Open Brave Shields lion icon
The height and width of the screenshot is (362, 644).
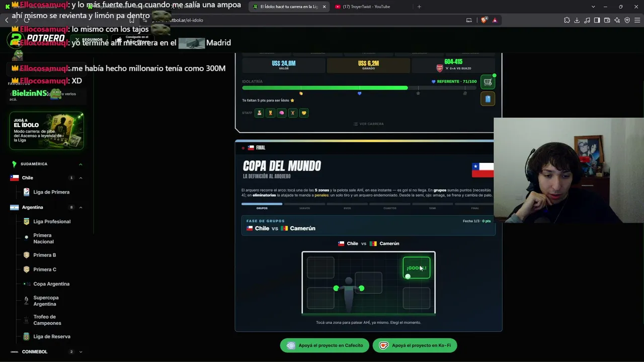tap(484, 20)
